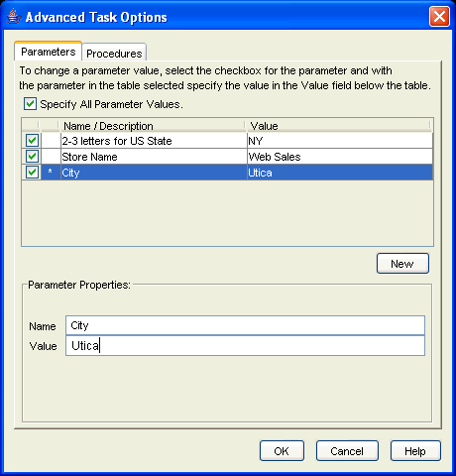Image resolution: width=456 pixels, height=476 pixels.
Task: Uncheck the Store Name parameter checkbox
Action: click(x=32, y=157)
